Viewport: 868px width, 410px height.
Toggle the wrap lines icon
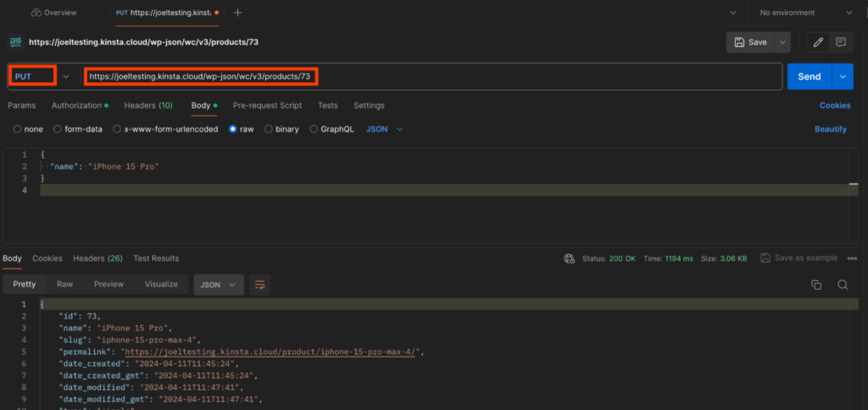pos(260,285)
